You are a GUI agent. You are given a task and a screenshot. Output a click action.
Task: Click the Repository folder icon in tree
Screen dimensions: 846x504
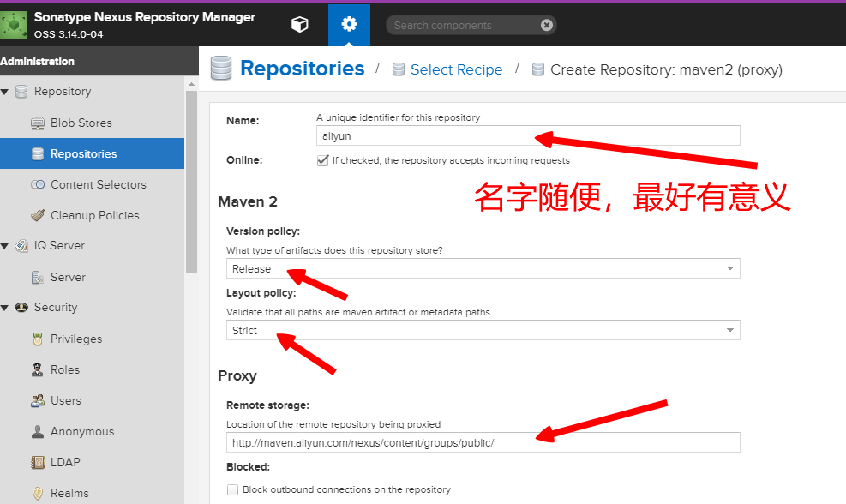pos(21,91)
